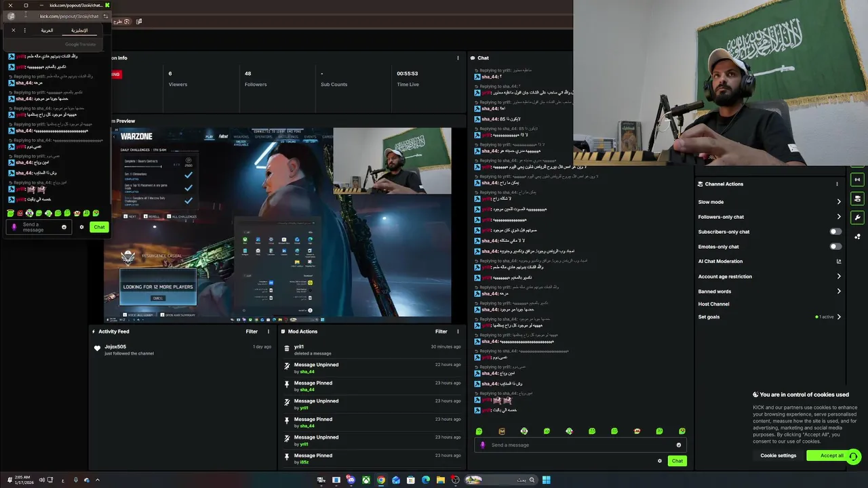Open Jojox505 profile in Activity Feed
The height and width of the screenshot is (488, 868).
115,346
